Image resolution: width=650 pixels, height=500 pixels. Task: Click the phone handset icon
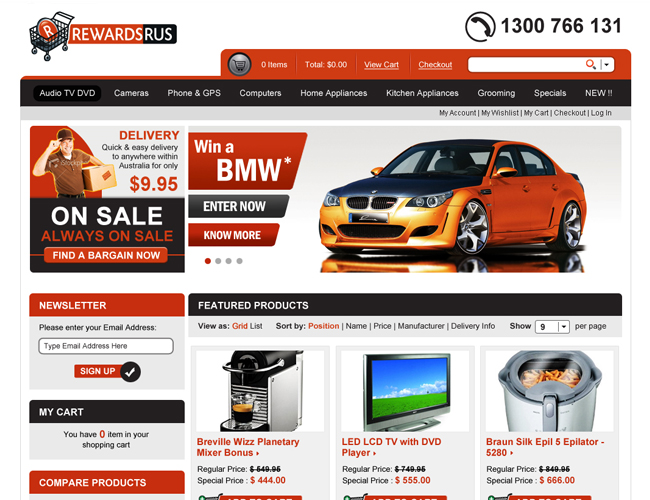pos(480,27)
